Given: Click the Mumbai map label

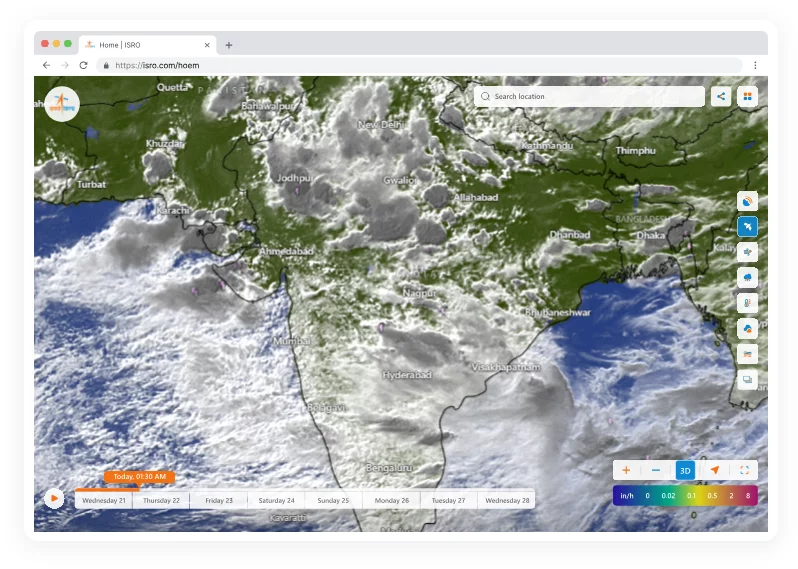Looking at the screenshot, I should click(292, 341).
